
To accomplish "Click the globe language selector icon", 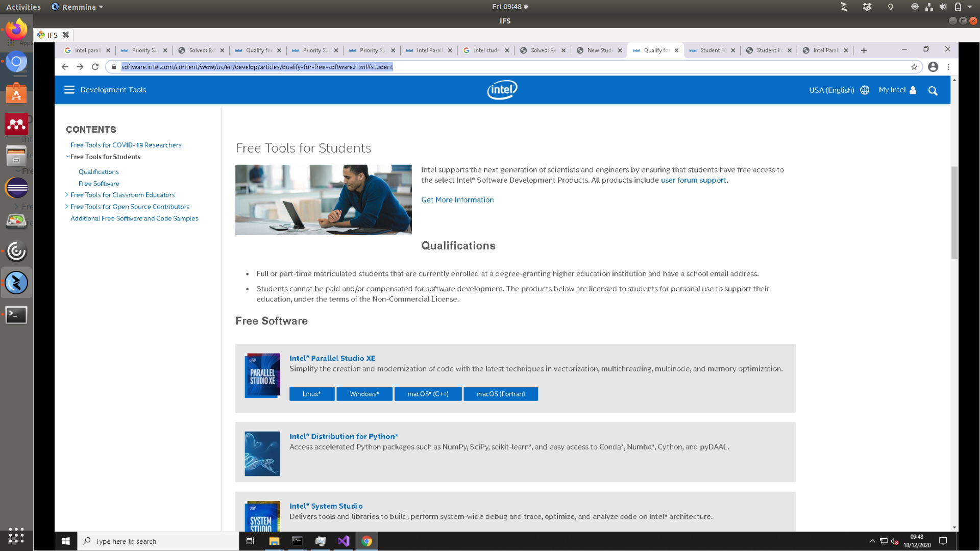I will point(865,90).
